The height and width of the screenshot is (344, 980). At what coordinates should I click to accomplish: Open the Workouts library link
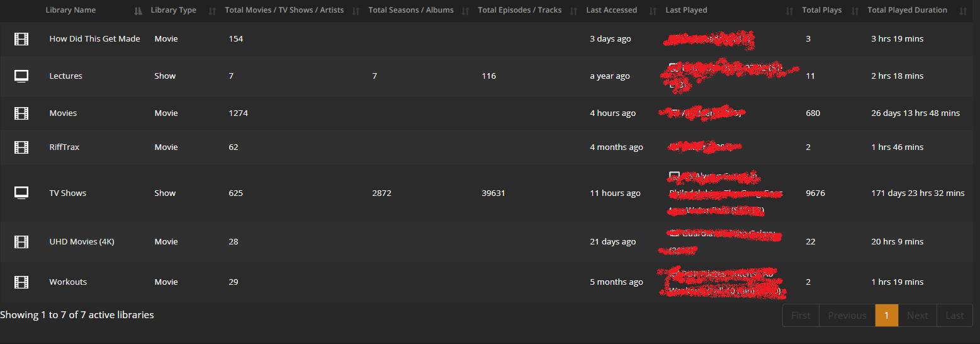68,282
